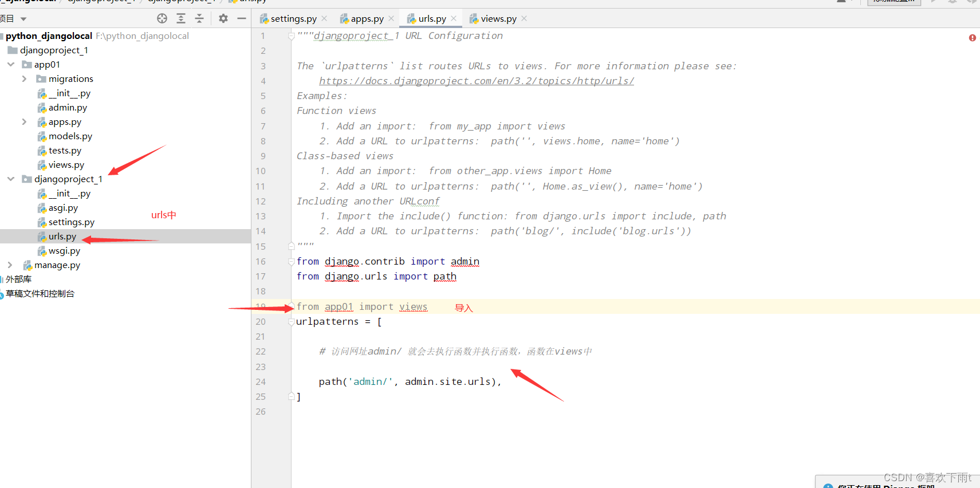Click the fold marker at line 25
The width and height of the screenshot is (980, 488).
(x=291, y=396)
